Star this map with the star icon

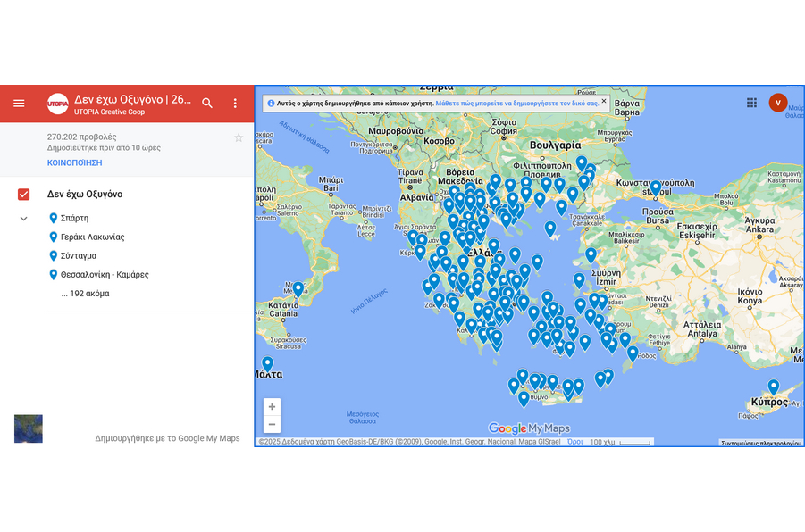[238, 137]
